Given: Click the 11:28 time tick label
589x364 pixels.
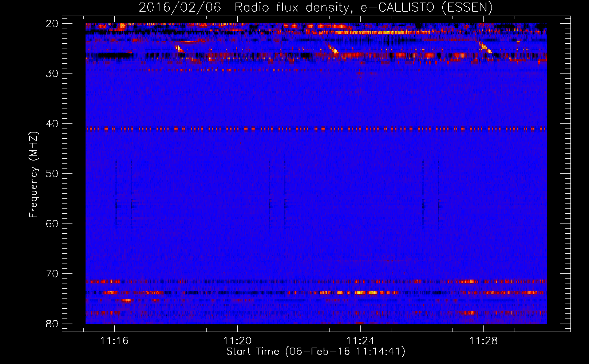Looking at the screenshot, I should pos(483,341).
